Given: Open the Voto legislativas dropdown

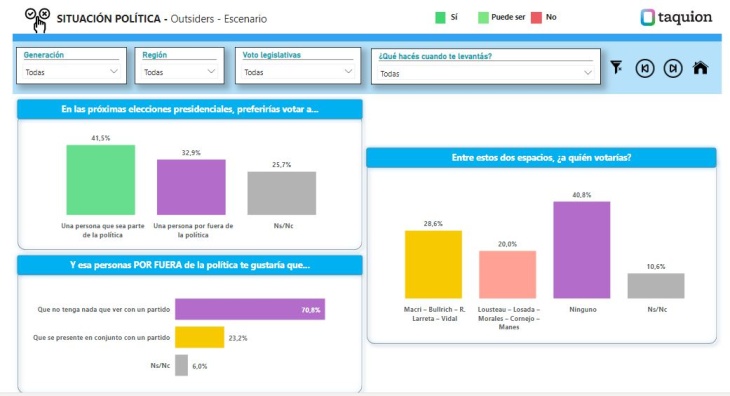Looking at the screenshot, I should 298,72.
